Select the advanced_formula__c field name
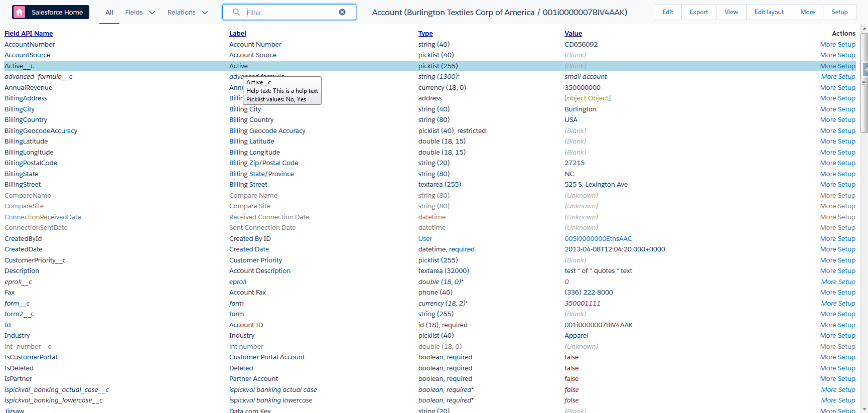 pos(38,77)
